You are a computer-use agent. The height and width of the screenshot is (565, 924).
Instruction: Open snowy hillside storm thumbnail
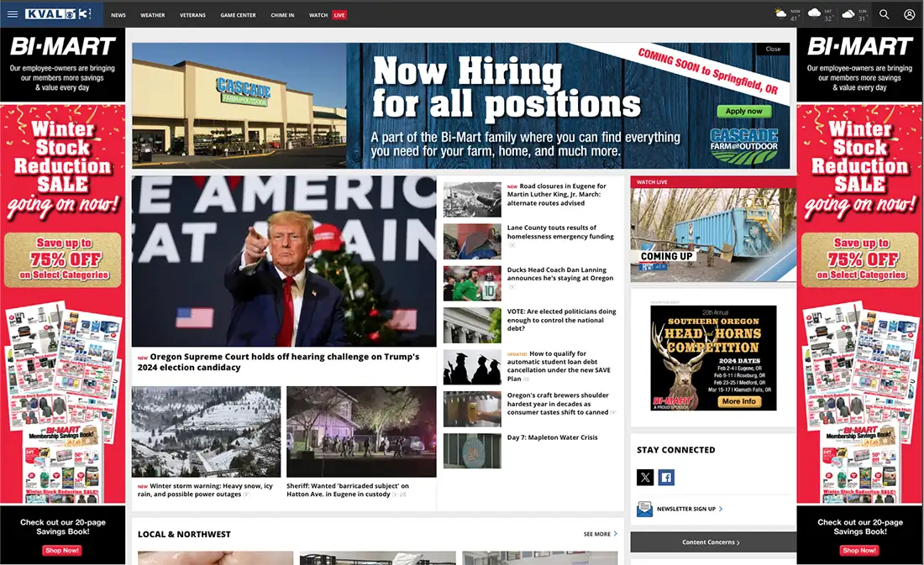click(207, 432)
